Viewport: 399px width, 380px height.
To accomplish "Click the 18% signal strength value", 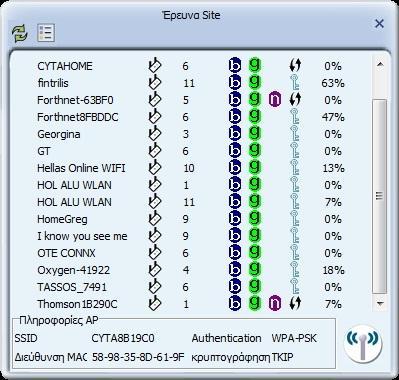I will [333, 270].
